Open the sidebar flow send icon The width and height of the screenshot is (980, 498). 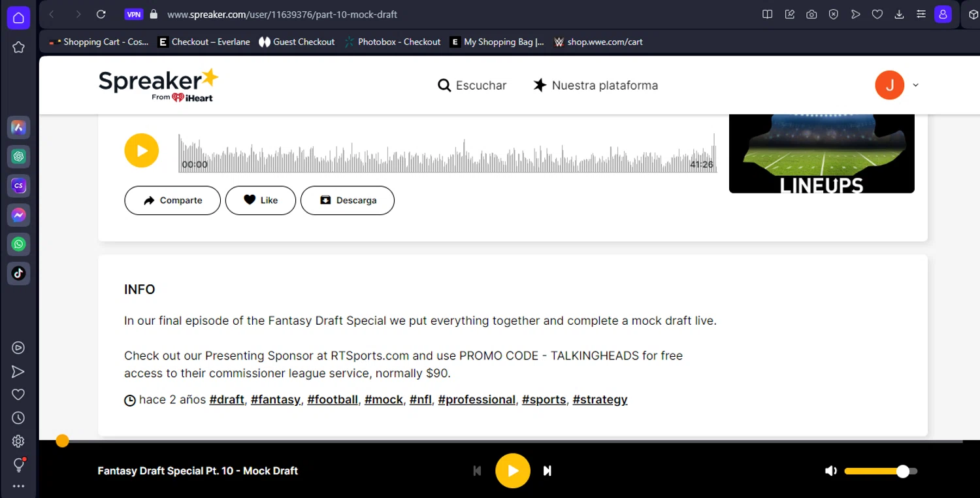coord(18,371)
